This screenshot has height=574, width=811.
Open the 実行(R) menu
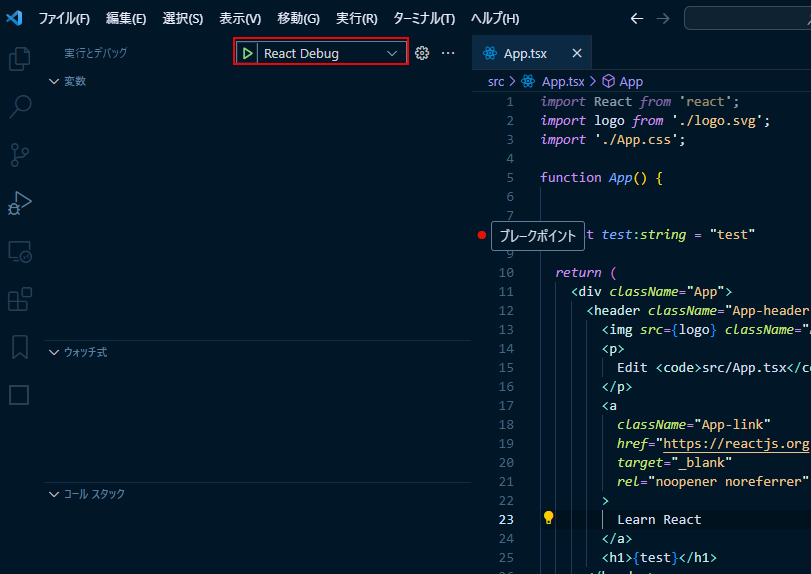(x=356, y=19)
